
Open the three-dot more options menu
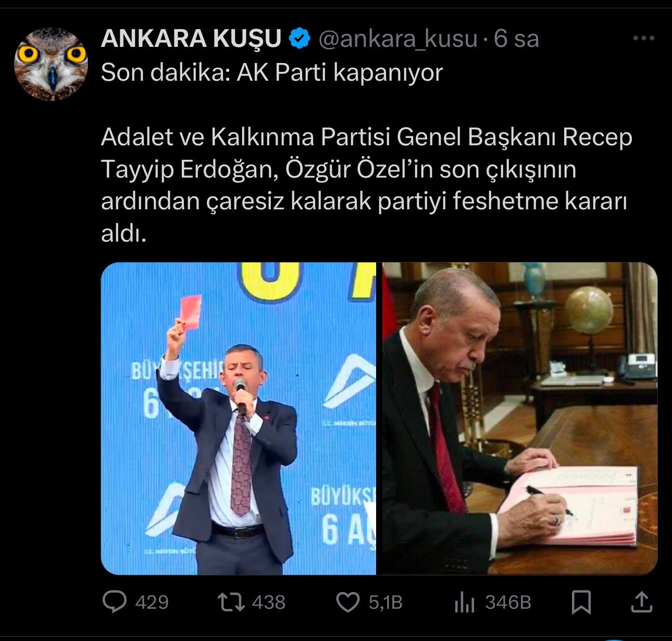pos(643,38)
